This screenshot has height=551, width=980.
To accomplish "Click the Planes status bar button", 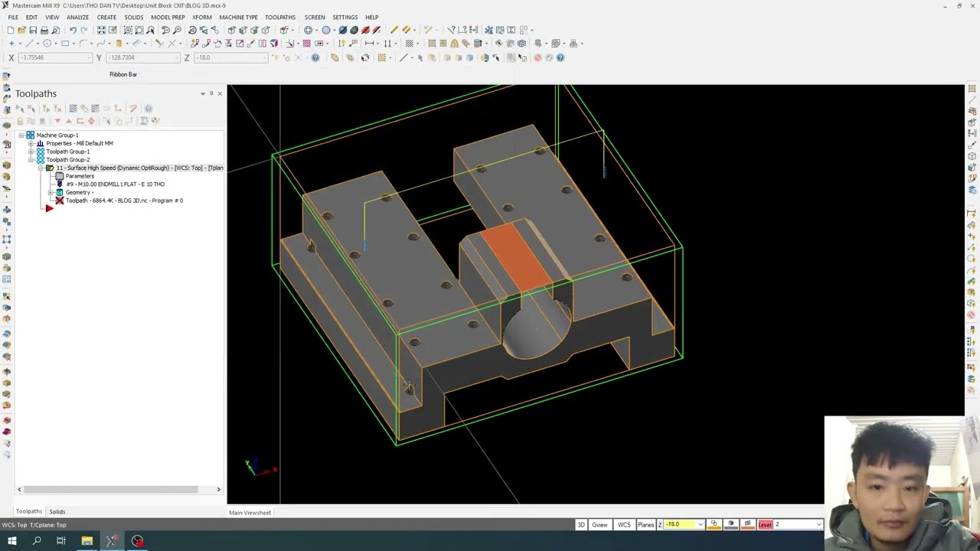I will tap(645, 524).
